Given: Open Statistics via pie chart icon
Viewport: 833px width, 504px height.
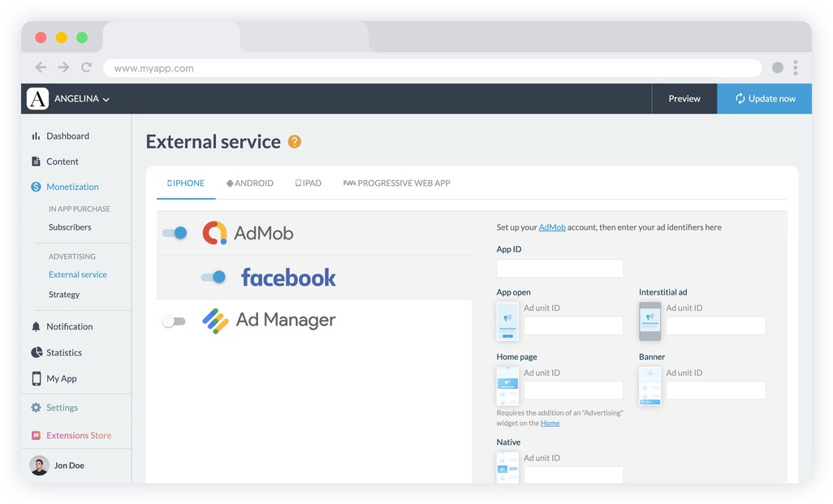Looking at the screenshot, I should point(37,353).
